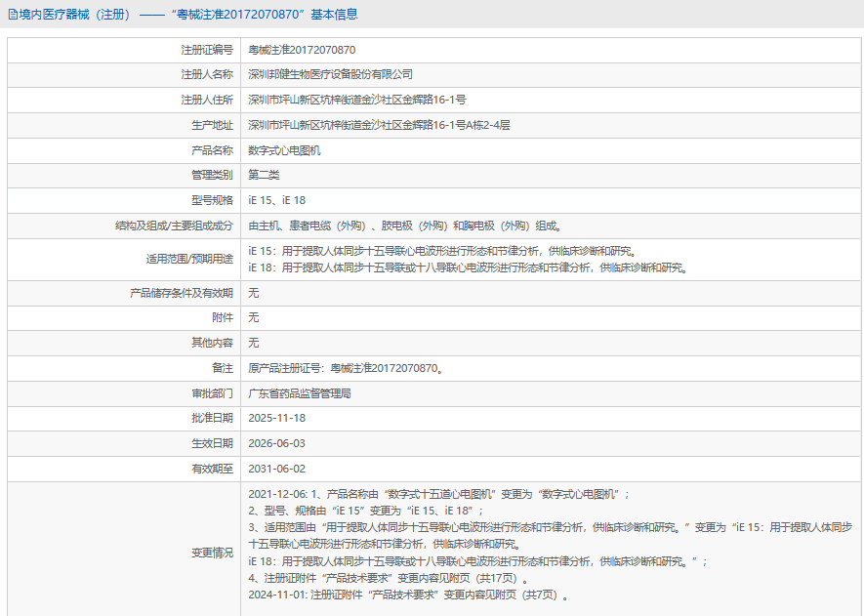Select company name 深圳邦健生物医疗设备股份有限公司
Screen dimensions: 864x616
click(331, 74)
